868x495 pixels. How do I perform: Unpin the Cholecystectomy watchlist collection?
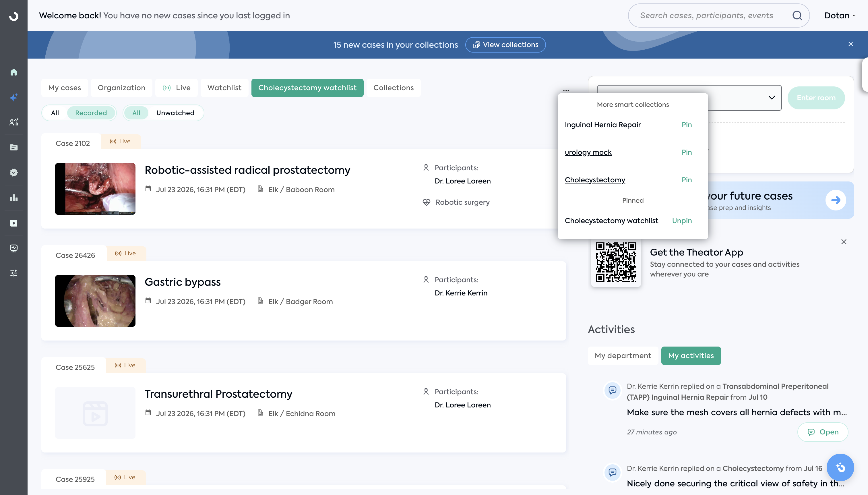pyautogui.click(x=682, y=221)
